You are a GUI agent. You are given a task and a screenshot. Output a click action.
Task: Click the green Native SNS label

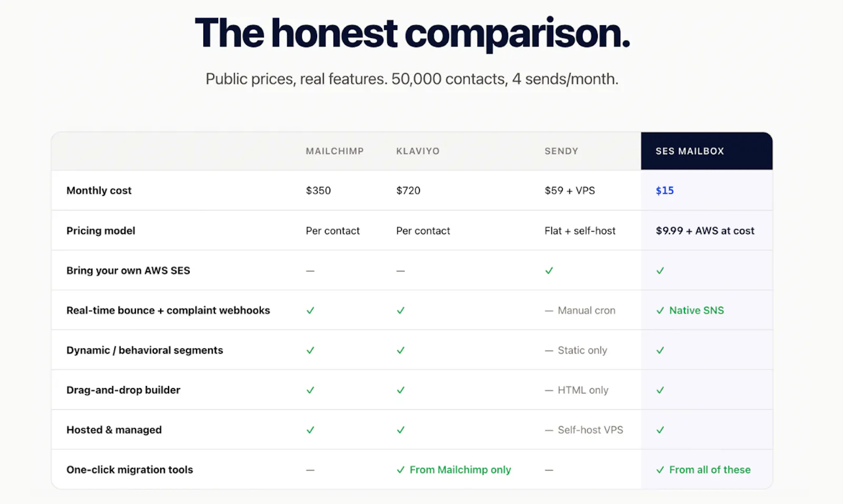coord(697,311)
